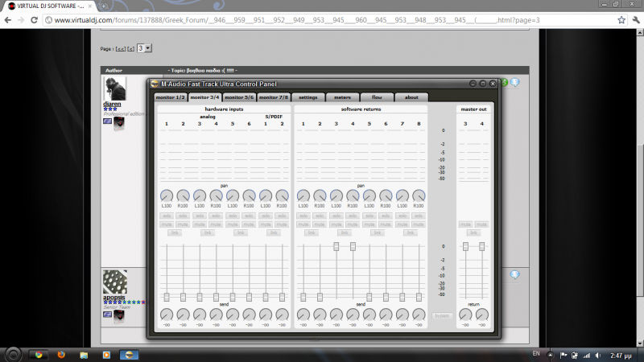Screen dimensions: 644x362
Task: Switch to the monitor 7/8 tab
Action: (274, 97)
